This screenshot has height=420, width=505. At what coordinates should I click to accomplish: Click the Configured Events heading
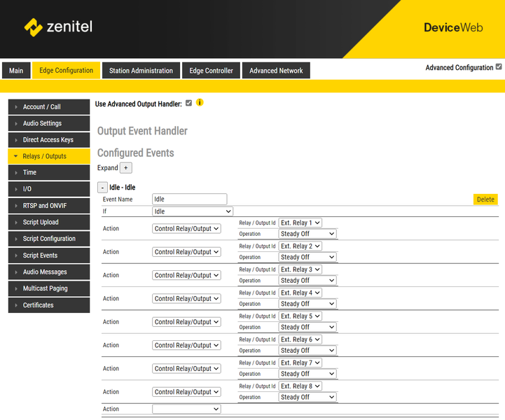point(136,153)
